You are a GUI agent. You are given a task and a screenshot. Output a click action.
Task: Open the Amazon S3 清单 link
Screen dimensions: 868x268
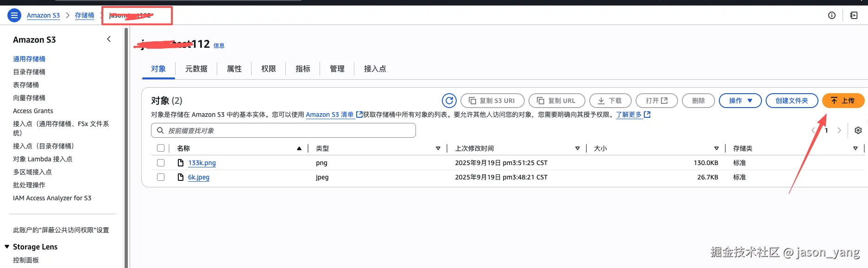(330, 115)
